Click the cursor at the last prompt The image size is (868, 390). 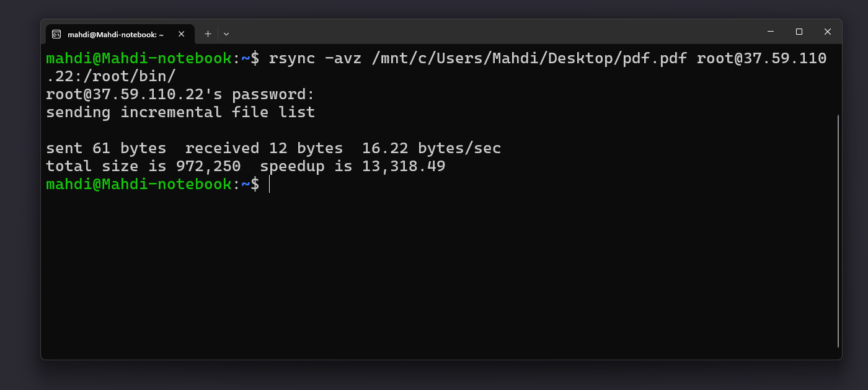pyautogui.click(x=270, y=184)
